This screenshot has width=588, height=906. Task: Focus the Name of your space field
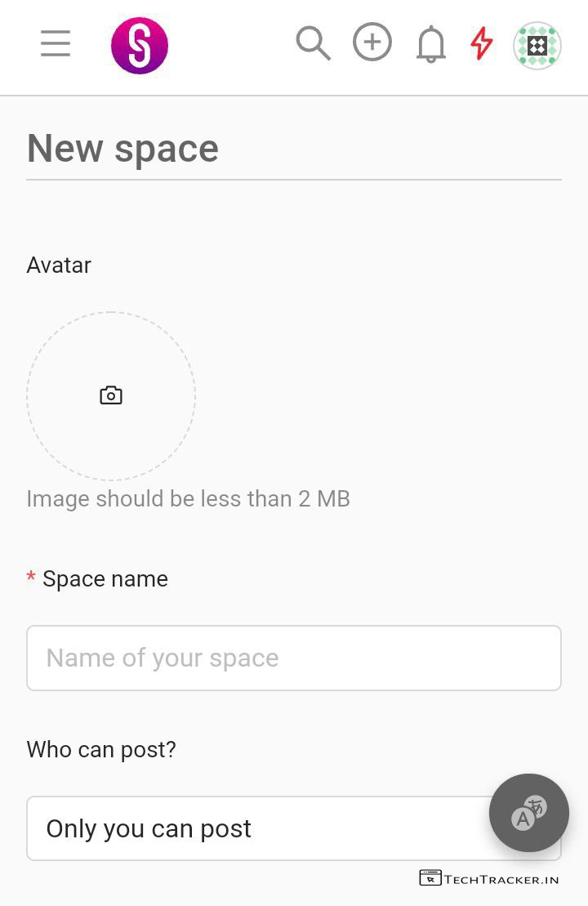[294, 658]
